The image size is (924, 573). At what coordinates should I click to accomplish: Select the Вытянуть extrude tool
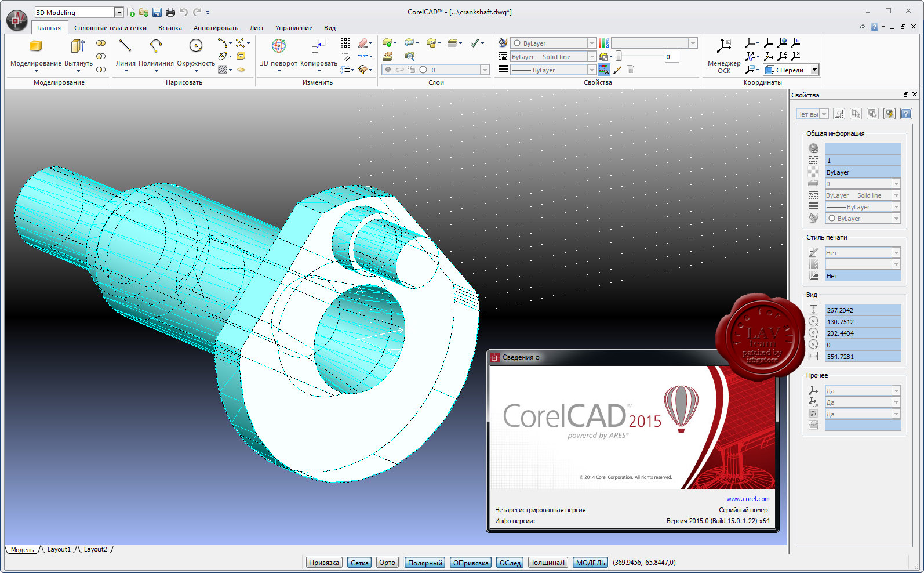click(78, 55)
